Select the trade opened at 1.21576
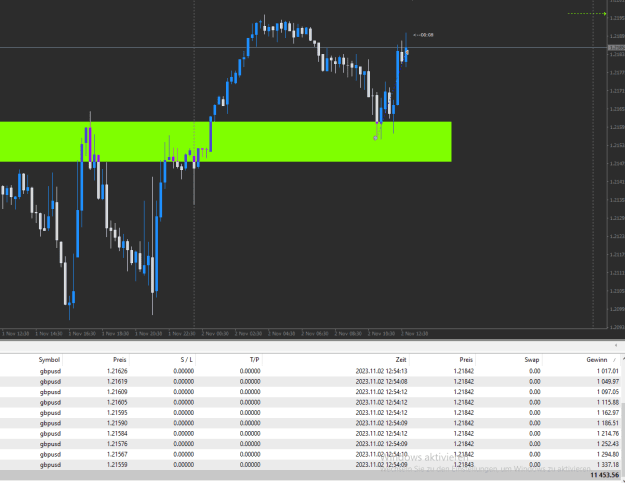The width and height of the screenshot is (625, 483). click(311, 444)
